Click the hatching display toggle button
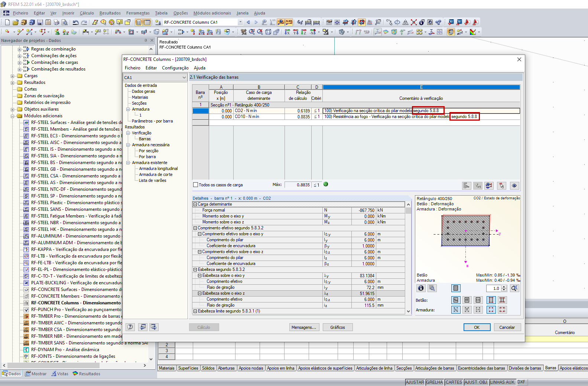588x386 pixels. (456, 288)
